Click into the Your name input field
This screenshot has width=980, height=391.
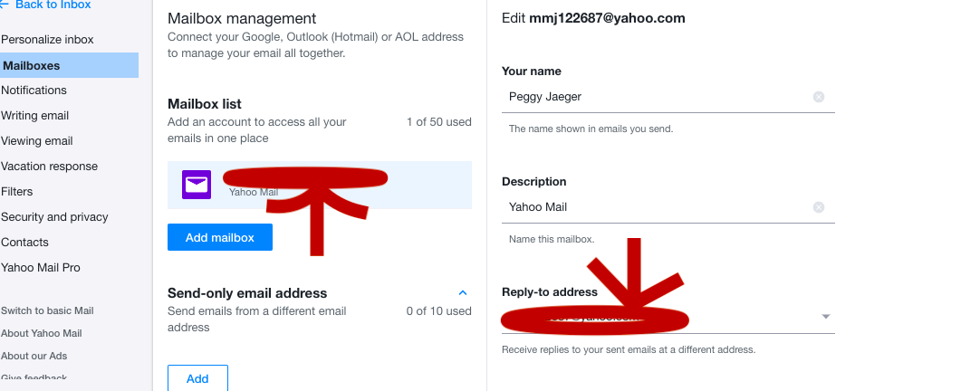coord(652,97)
